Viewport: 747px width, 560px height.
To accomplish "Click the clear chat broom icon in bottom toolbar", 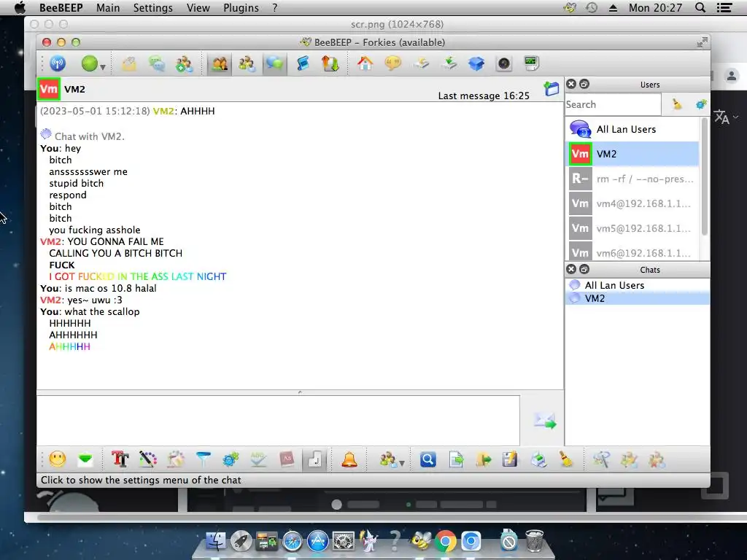I will coord(566,459).
